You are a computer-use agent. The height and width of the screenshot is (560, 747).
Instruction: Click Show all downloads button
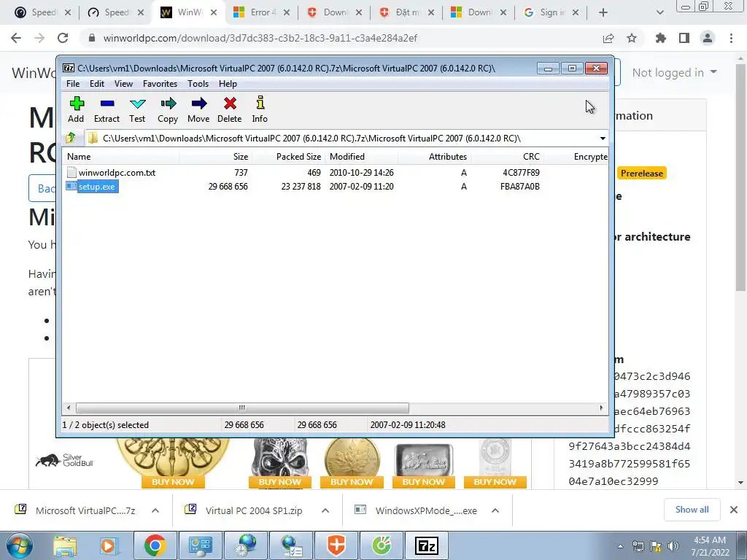(x=692, y=510)
